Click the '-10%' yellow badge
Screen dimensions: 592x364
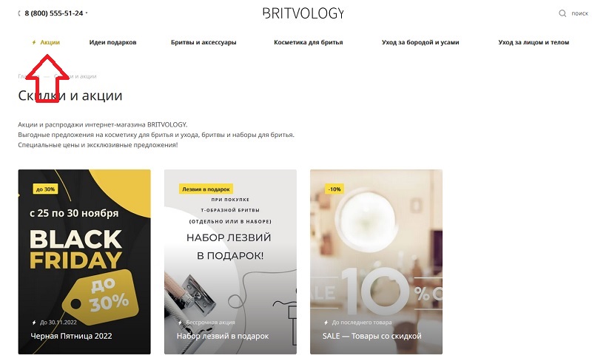point(334,189)
